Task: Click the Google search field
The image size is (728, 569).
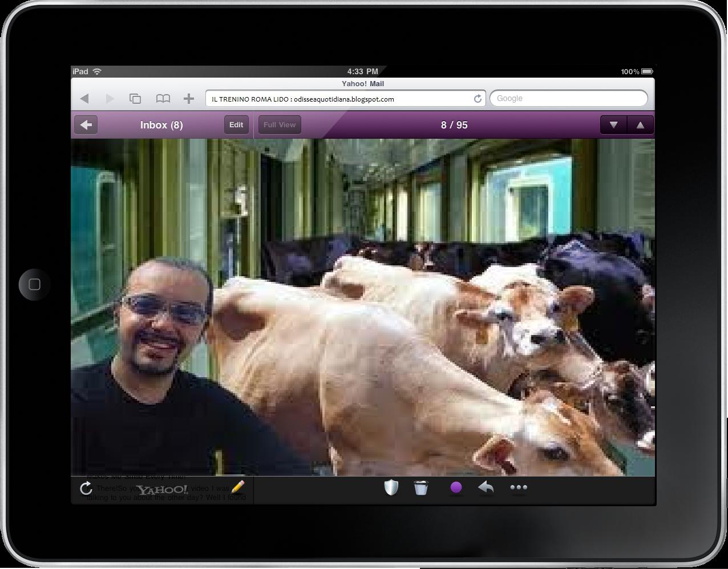Action: [x=568, y=99]
